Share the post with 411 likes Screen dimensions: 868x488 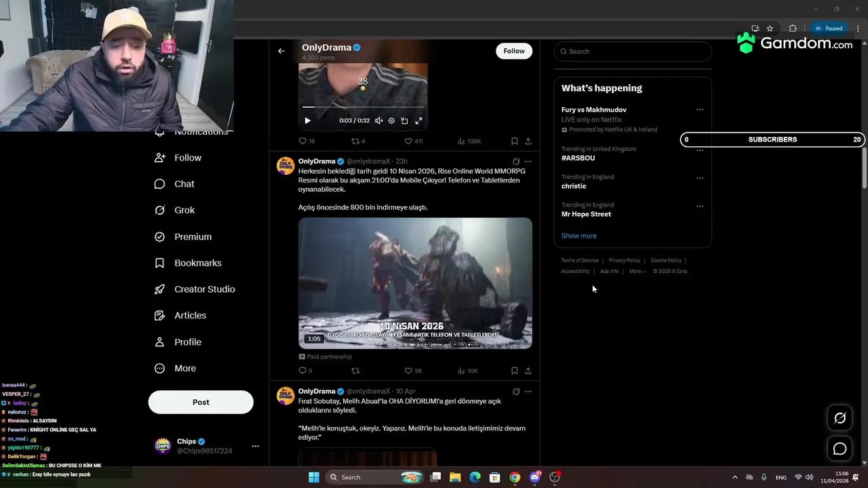[x=528, y=141]
